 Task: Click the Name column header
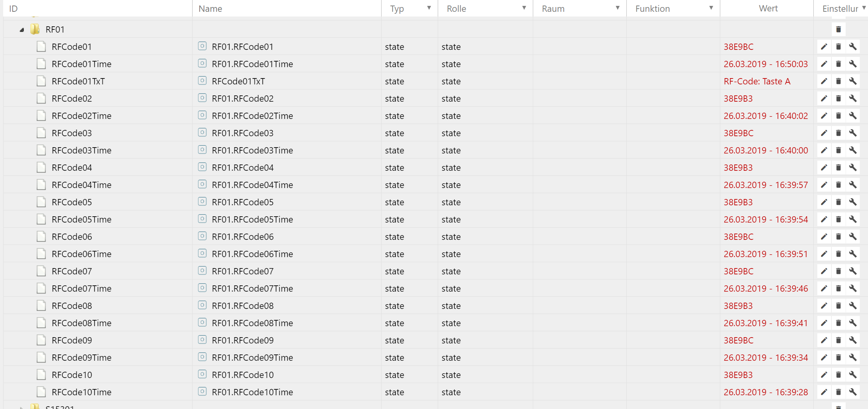(x=210, y=9)
